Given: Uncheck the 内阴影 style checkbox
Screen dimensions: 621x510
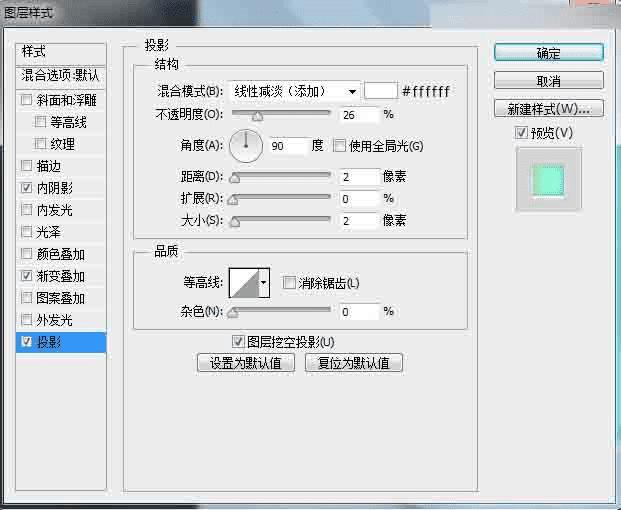Looking at the screenshot, I should coord(26,188).
